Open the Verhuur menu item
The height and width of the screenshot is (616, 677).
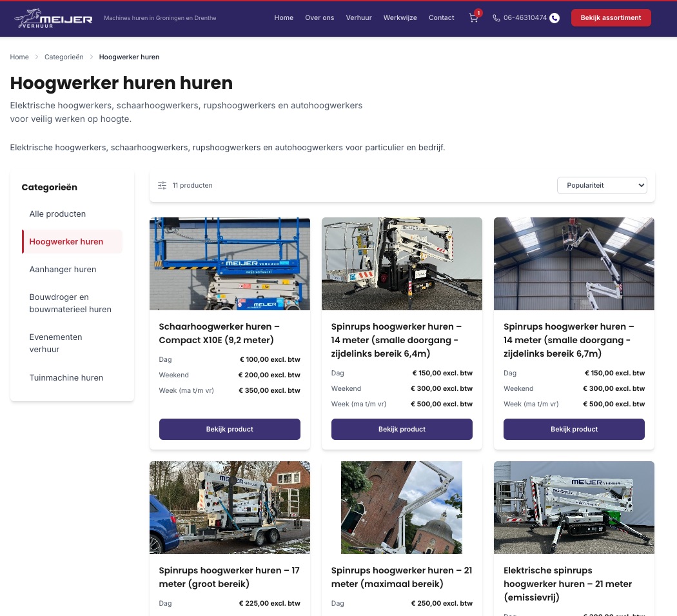pyautogui.click(x=358, y=17)
